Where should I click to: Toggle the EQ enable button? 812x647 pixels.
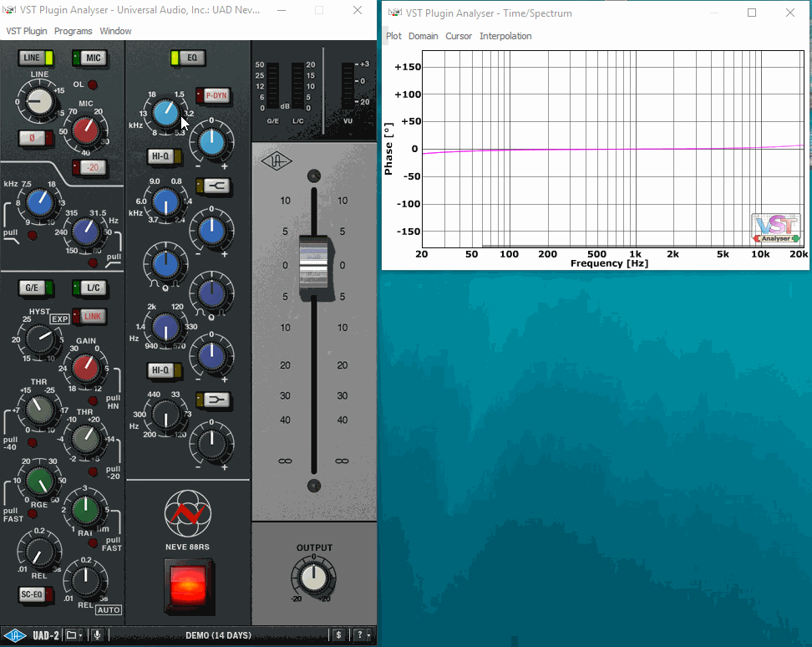(187, 58)
